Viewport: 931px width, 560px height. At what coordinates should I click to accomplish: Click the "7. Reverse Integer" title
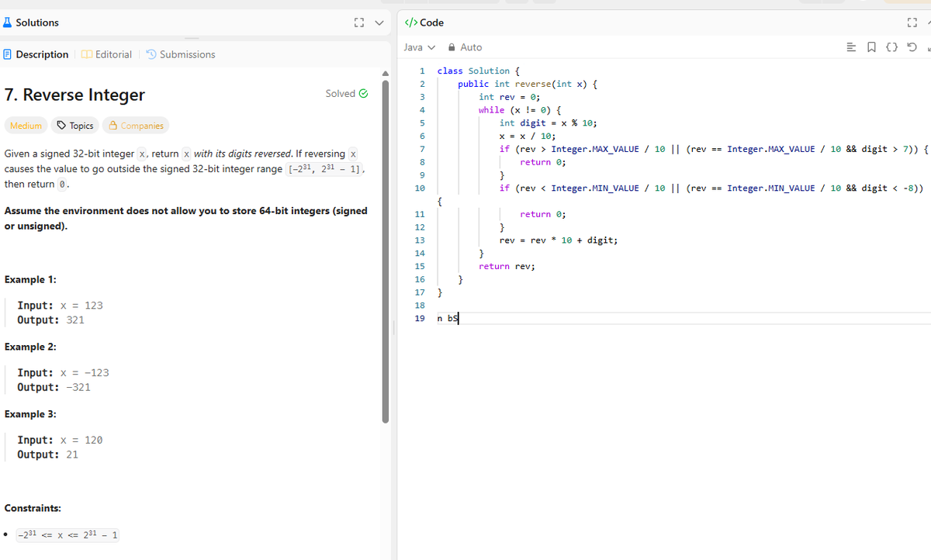pyautogui.click(x=74, y=95)
